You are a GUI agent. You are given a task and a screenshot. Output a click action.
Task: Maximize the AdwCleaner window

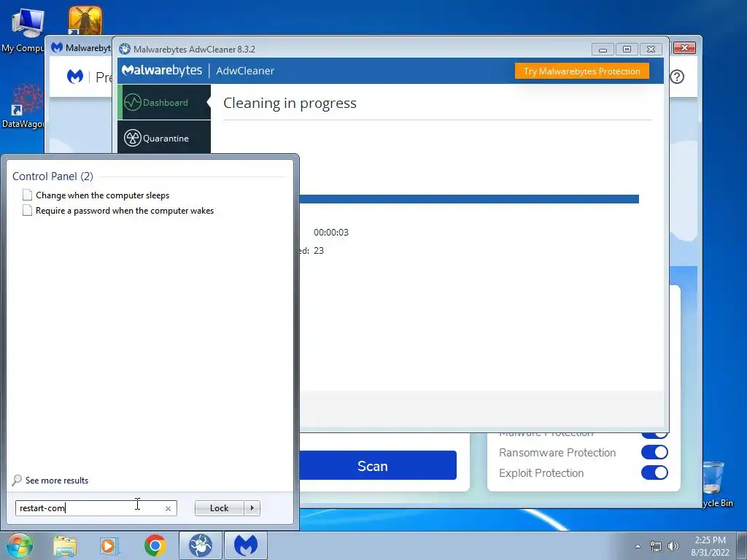pyautogui.click(x=627, y=49)
